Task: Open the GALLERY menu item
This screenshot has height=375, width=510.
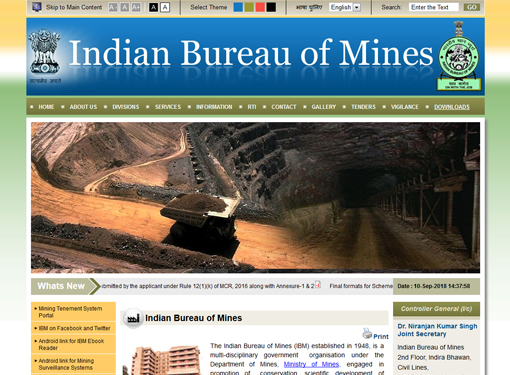Action: tap(324, 107)
